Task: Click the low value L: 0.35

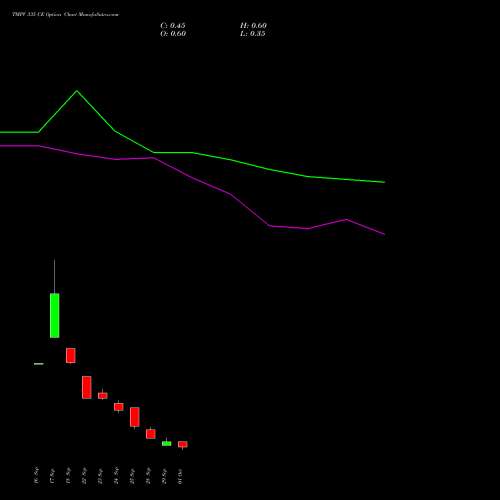Action: (x=253, y=34)
